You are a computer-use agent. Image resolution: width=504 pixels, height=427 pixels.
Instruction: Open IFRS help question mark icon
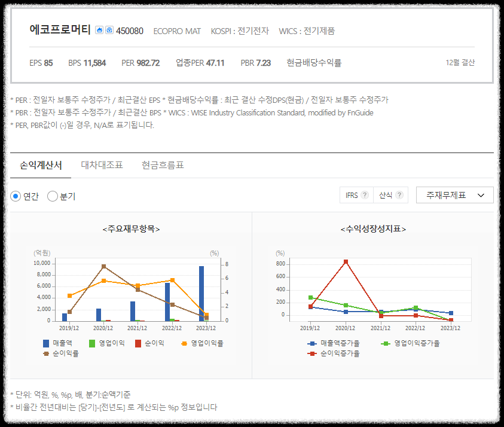pyautogui.click(x=365, y=195)
